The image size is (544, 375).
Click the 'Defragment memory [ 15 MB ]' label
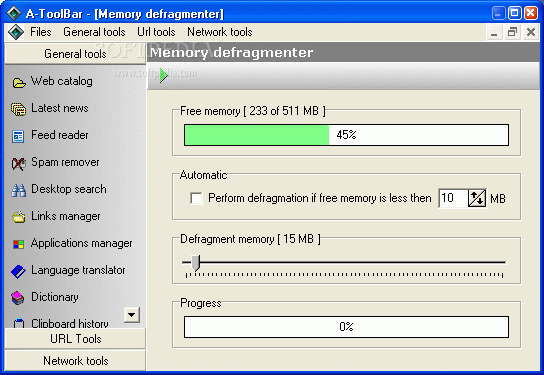250,239
